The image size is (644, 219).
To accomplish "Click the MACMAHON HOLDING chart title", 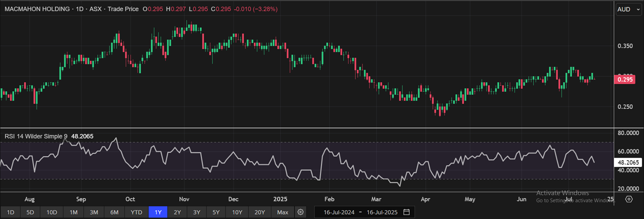I will [38, 9].
